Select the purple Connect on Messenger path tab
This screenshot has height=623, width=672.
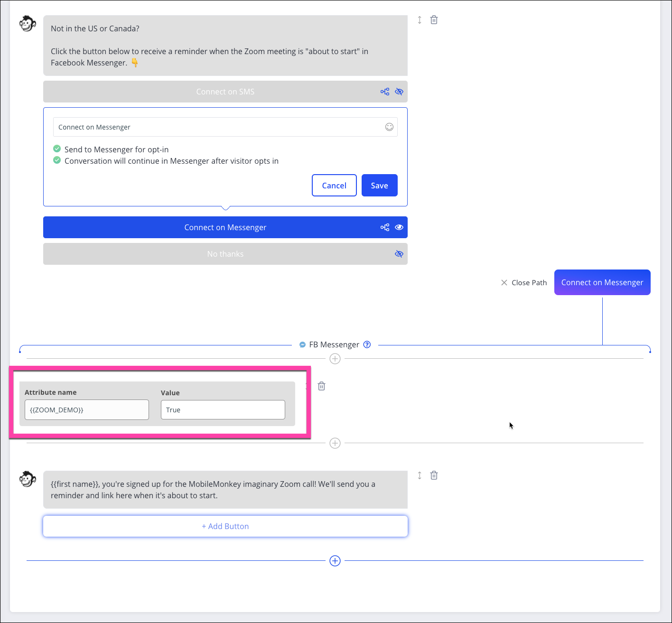coord(602,282)
